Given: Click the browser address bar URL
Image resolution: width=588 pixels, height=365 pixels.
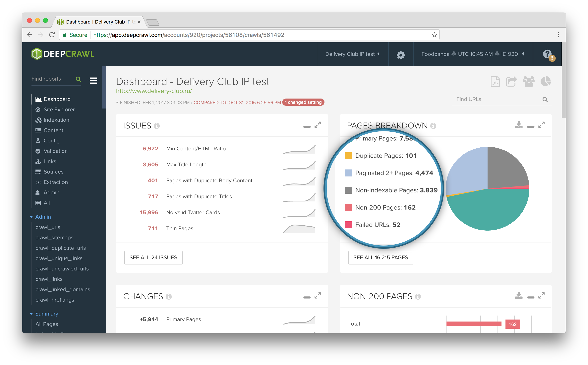Looking at the screenshot, I should coord(189,35).
